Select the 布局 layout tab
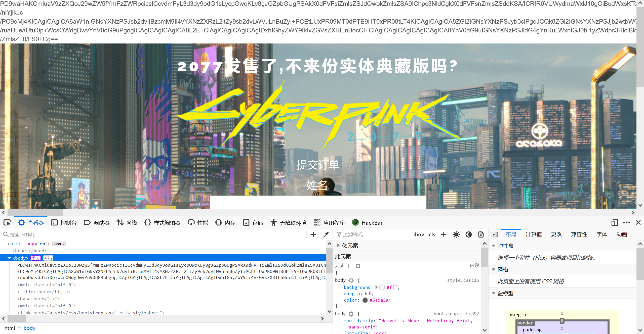The image size is (644, 334). [x=511, y=234]
